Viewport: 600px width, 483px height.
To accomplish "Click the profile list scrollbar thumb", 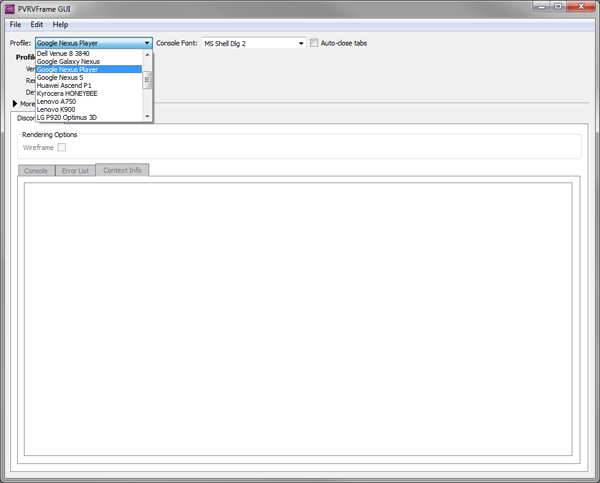I will point(147,80).
